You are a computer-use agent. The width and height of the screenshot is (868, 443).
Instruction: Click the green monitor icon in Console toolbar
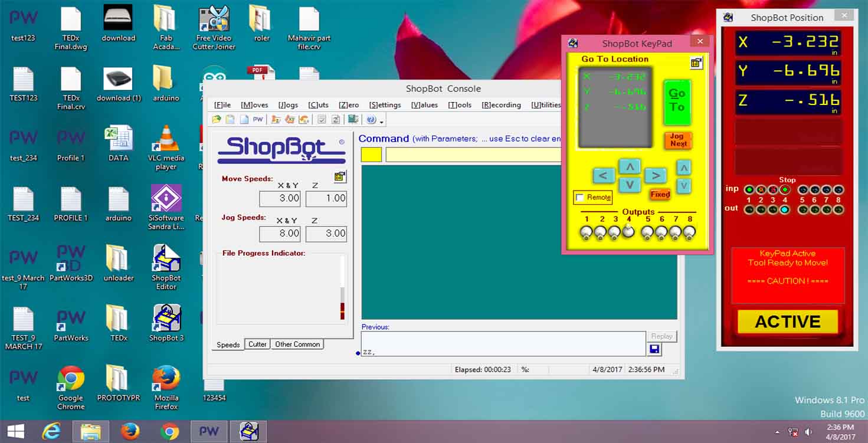353,119
